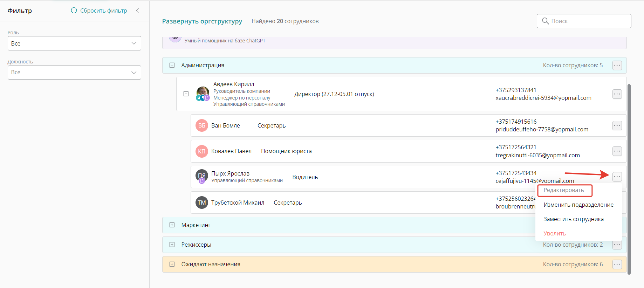Expand the Маркетинг department
The image size is (644, 288).
(172, 225)
